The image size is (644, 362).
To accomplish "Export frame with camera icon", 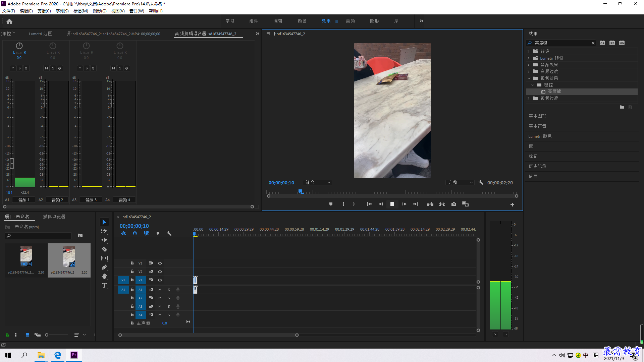I will point(454,204).
